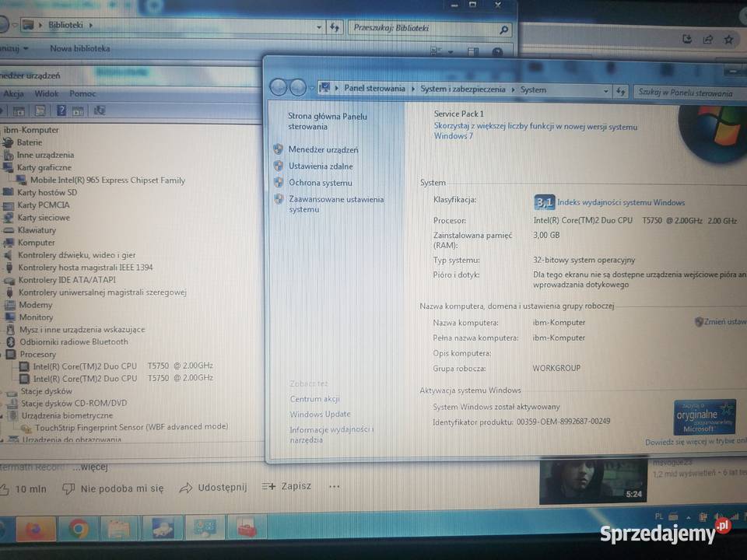Click the red toolbox taskbar icon
The height and width of the screenshot is (560, 747).
pyautogui.click(x=246, y=529)
